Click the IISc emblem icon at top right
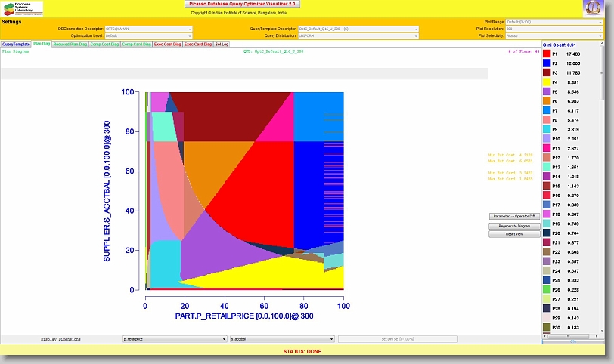614x364 pixels. click(593, 8)
